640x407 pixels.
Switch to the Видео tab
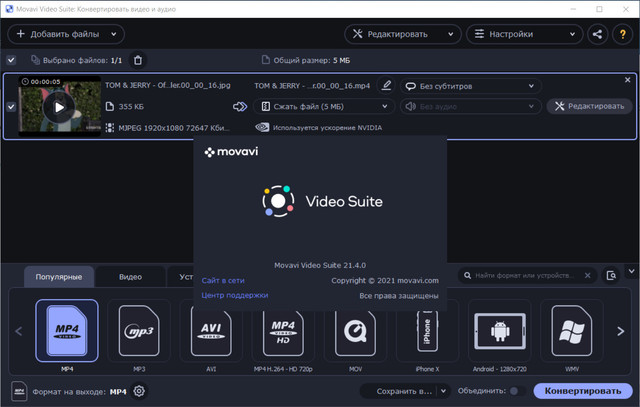(130, 276)
